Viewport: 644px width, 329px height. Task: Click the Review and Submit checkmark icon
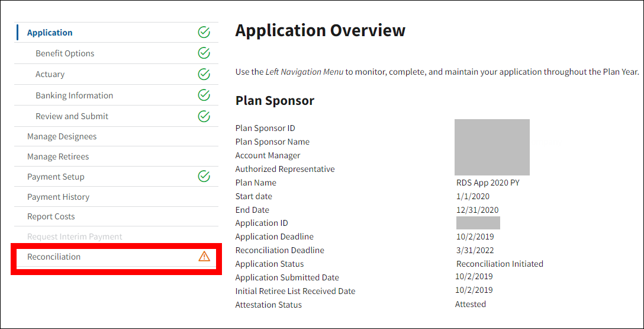(204, 116)
